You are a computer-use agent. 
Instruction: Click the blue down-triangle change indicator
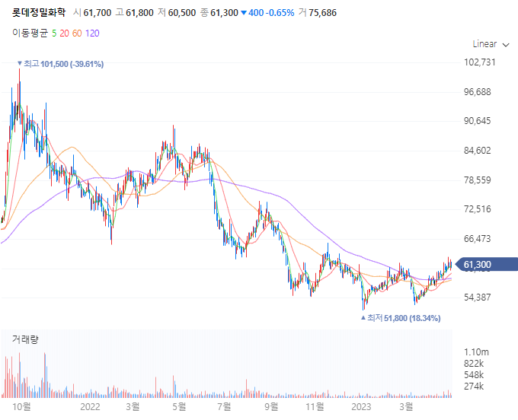[x=244, y=13]
